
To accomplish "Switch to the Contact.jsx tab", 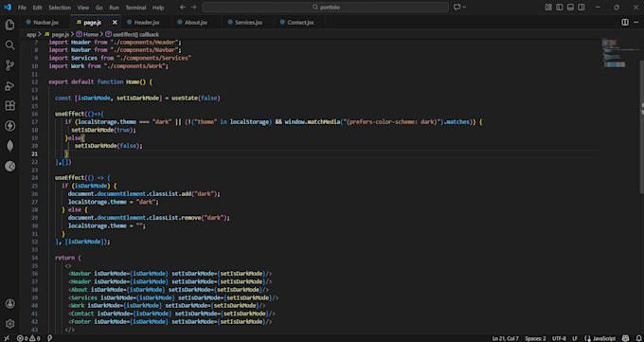I will 300,22.
